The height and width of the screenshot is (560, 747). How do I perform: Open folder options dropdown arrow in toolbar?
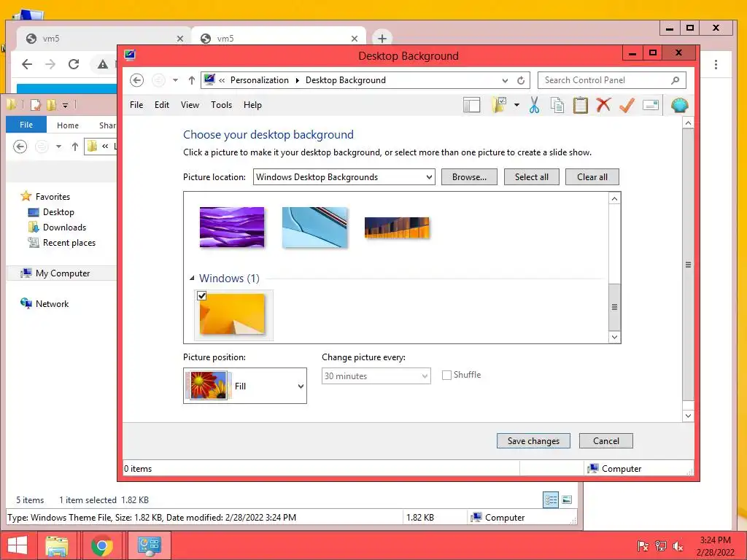pyautogui.click(x=516, y=105)
